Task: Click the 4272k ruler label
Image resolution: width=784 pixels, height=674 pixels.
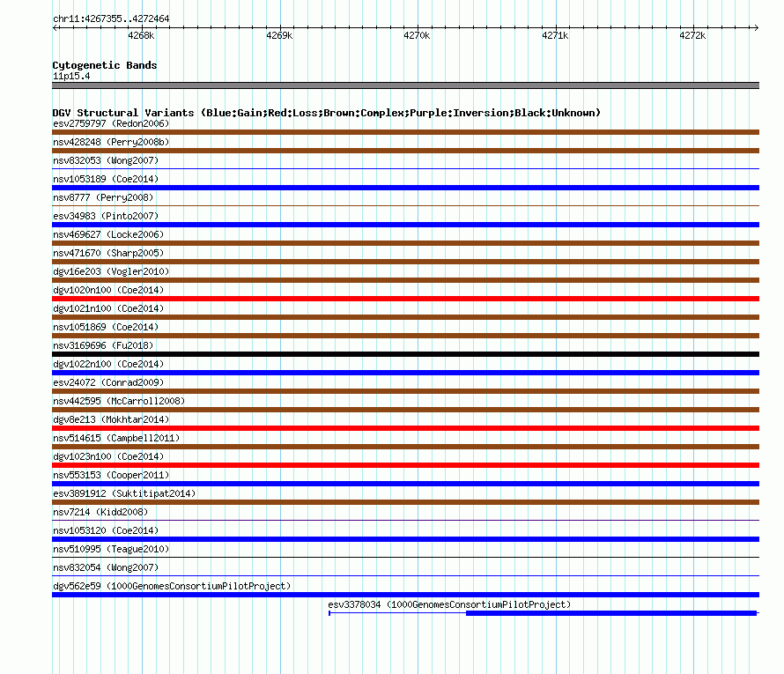Action: click(x=692, y=35)
